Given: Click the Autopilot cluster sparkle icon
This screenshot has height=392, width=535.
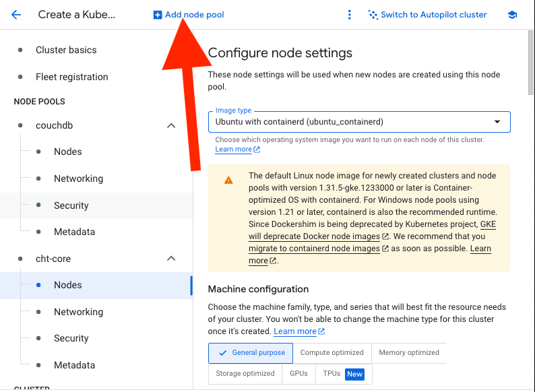Looking at the screenshot, I should 373,15.
